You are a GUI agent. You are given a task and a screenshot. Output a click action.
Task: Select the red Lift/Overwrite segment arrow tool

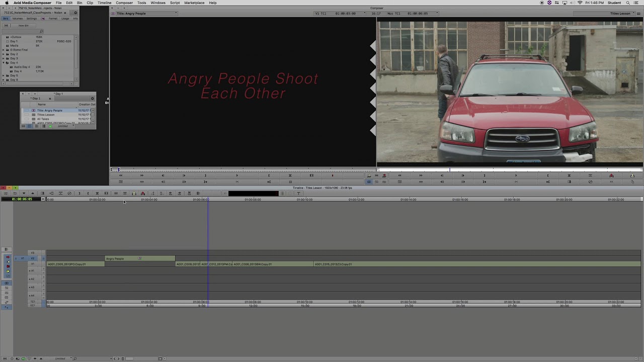[x=8, y=257]
